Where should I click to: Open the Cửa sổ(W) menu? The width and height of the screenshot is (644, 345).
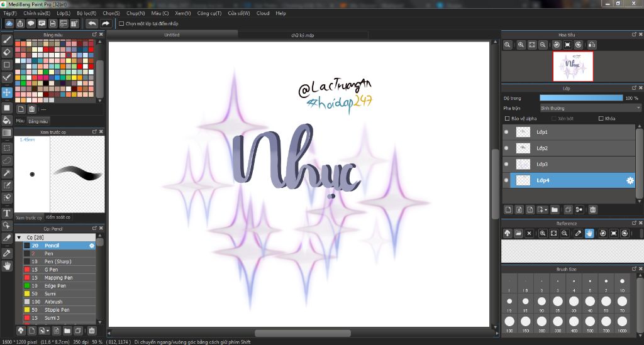pyautogui.click(x=239, y=13)
